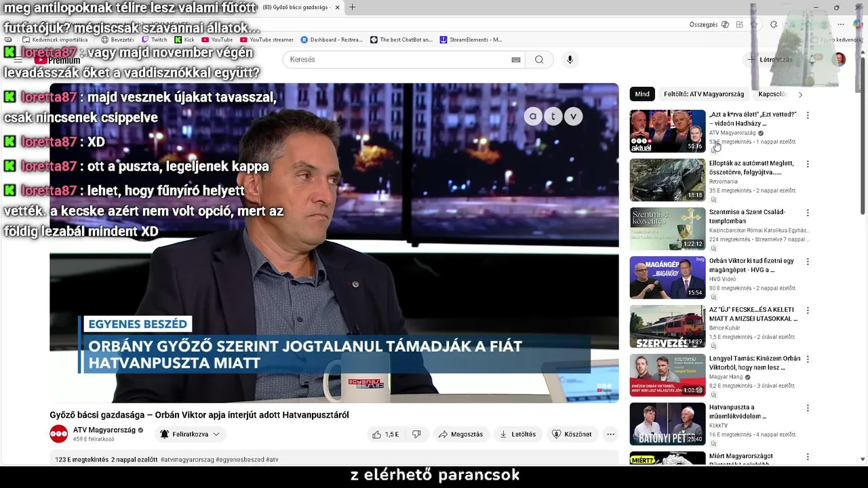Download the video with Letöltés
868x488 pixels.
click(518, 434)
